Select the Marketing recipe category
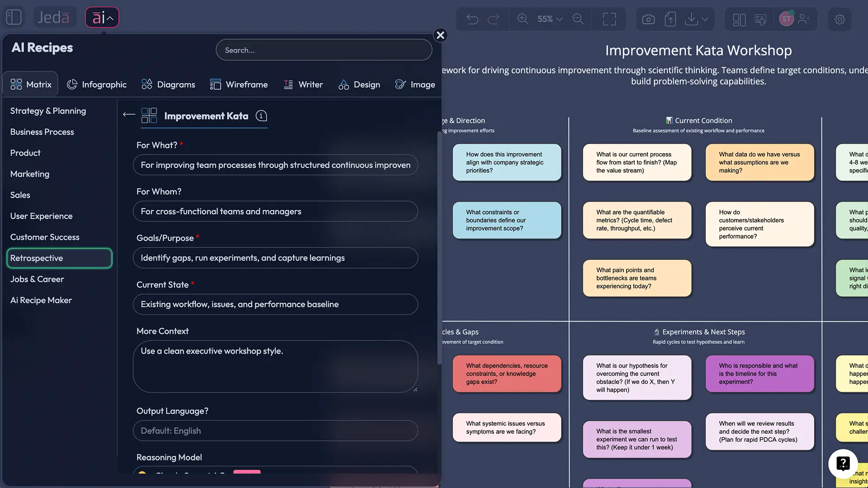The width and height of the screenshot is (868, 488). [29, 174]
